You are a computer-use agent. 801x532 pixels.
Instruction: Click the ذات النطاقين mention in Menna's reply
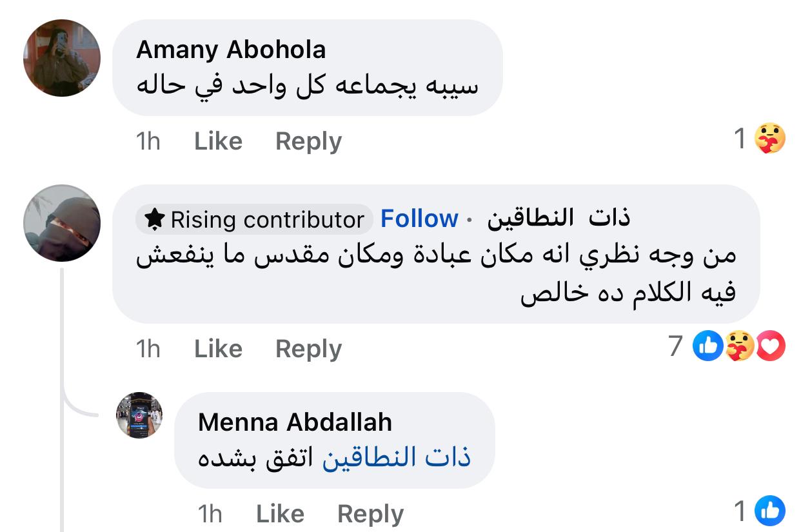click(x=396, y=458)
